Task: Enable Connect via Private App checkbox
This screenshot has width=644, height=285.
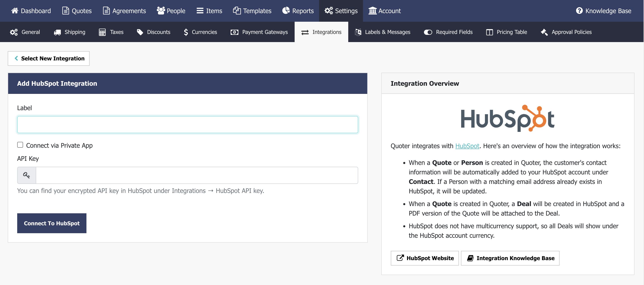Action: point(20,145)
